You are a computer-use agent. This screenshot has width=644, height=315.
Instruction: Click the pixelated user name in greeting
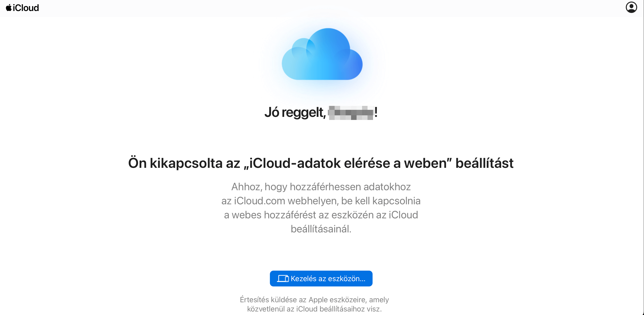tap(350, 113)
